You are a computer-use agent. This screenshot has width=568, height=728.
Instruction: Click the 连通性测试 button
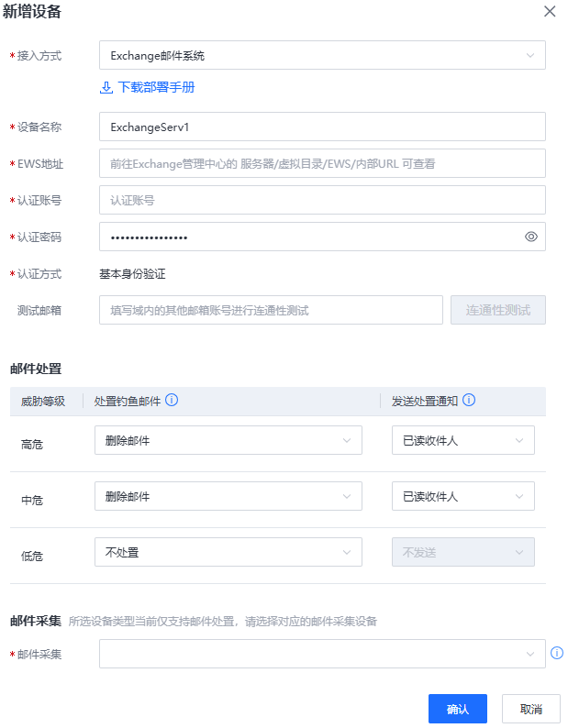click(x=497, y=310)
